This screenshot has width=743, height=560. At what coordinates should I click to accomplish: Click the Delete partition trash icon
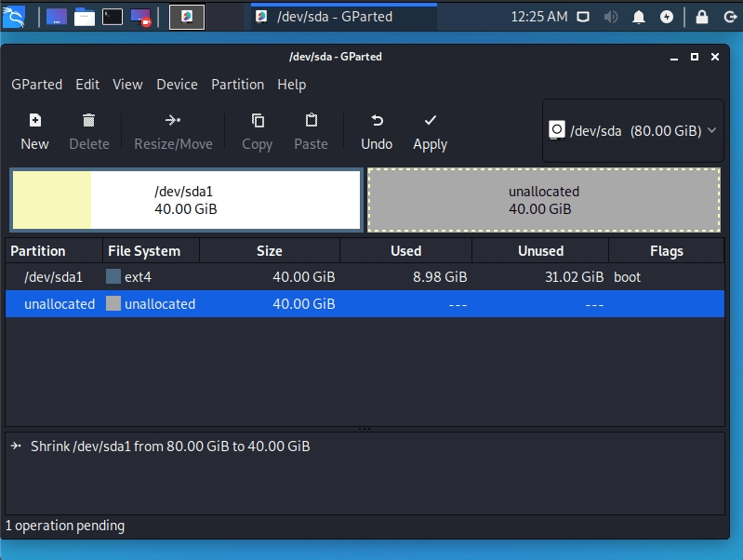[x=89, y=121]
